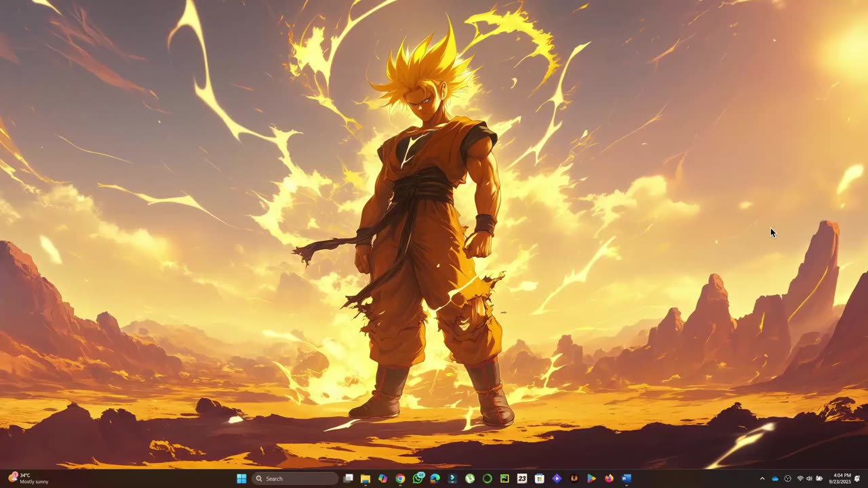
Task: Open Firefox from the taskbar
Action: tap(609, 479)
